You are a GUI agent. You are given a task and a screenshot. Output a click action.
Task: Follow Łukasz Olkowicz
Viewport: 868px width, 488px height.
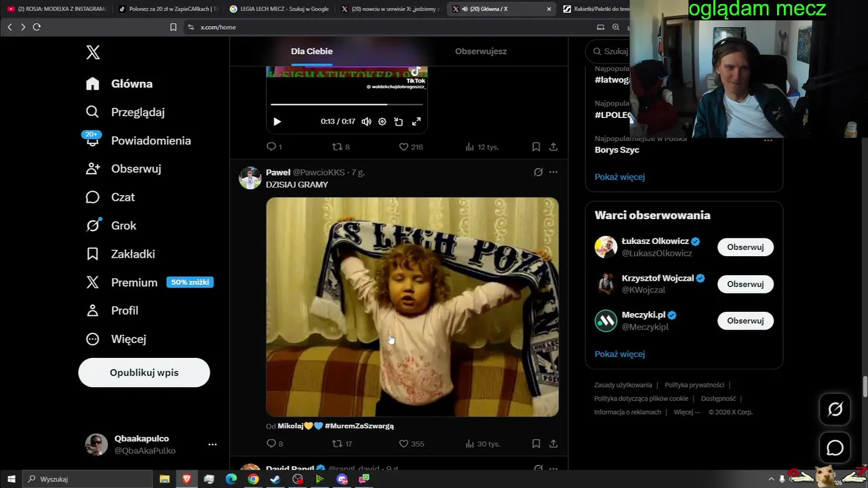tap(745, 247)
